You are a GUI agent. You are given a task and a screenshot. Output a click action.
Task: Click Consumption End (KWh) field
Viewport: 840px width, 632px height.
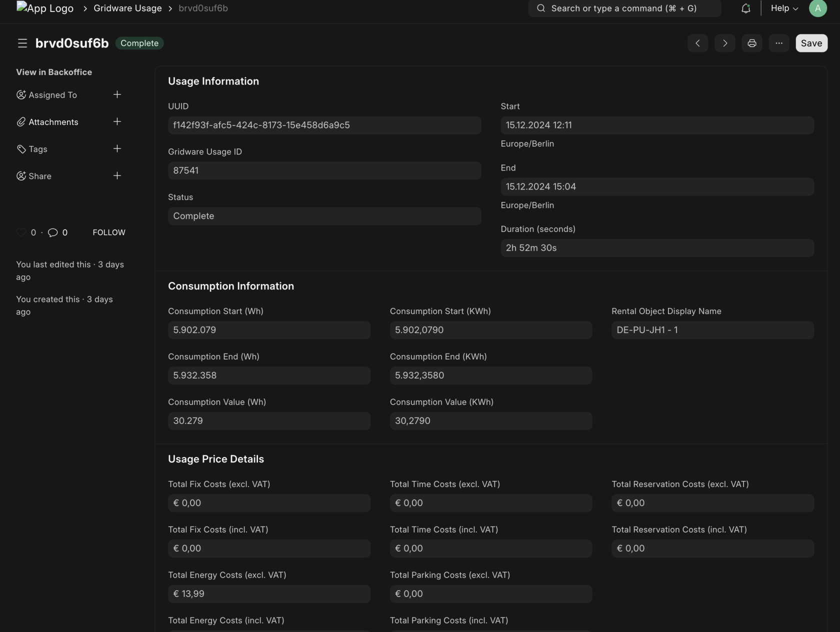[x=491, y=375]
